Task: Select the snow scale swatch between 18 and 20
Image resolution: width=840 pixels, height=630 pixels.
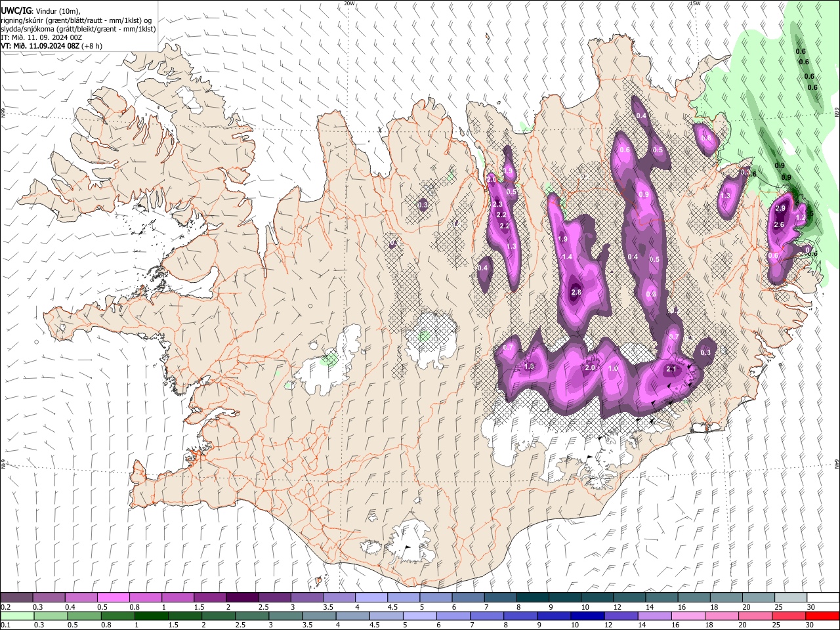Action: pos(726,598)
